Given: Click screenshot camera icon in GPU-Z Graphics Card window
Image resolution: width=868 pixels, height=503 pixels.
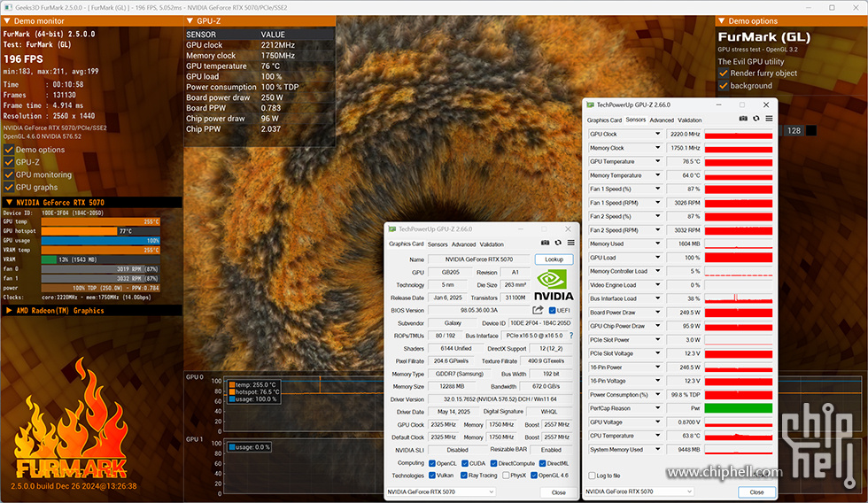Looking at the screenshot, I should [x=546, y=243].
